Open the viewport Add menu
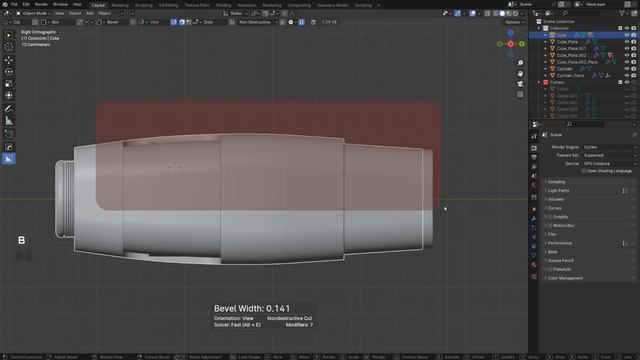Screen dimensions: 640x360 (89, 13)
